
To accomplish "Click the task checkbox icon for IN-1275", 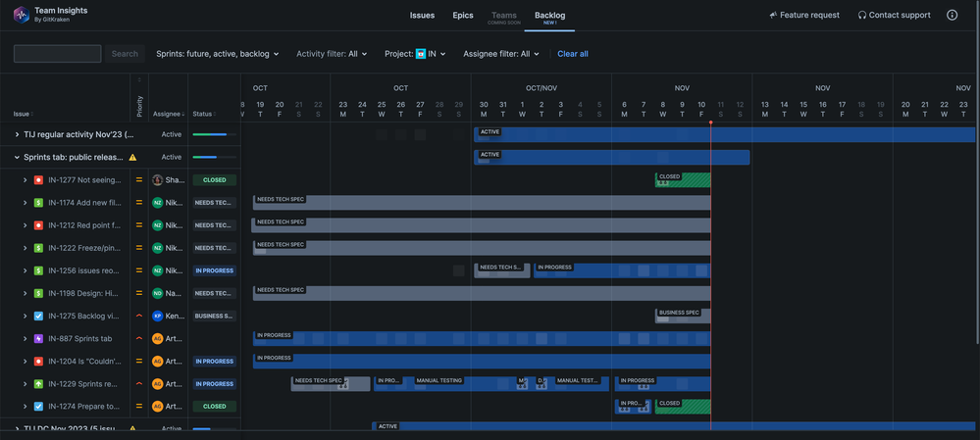I will click(38, 316).
